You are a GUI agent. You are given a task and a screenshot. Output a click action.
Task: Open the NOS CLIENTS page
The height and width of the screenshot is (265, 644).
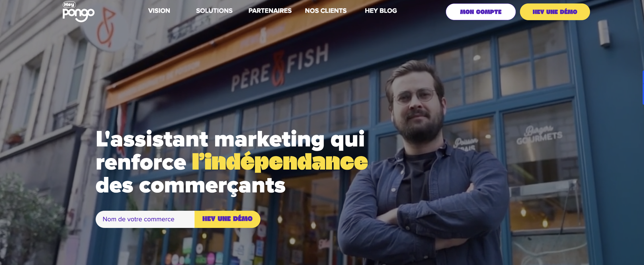pyautogui.click(x=326, y=11)
